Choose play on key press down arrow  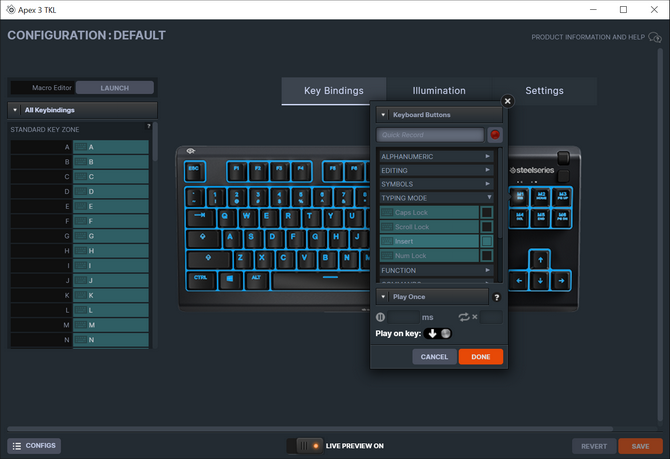point(432,333)
